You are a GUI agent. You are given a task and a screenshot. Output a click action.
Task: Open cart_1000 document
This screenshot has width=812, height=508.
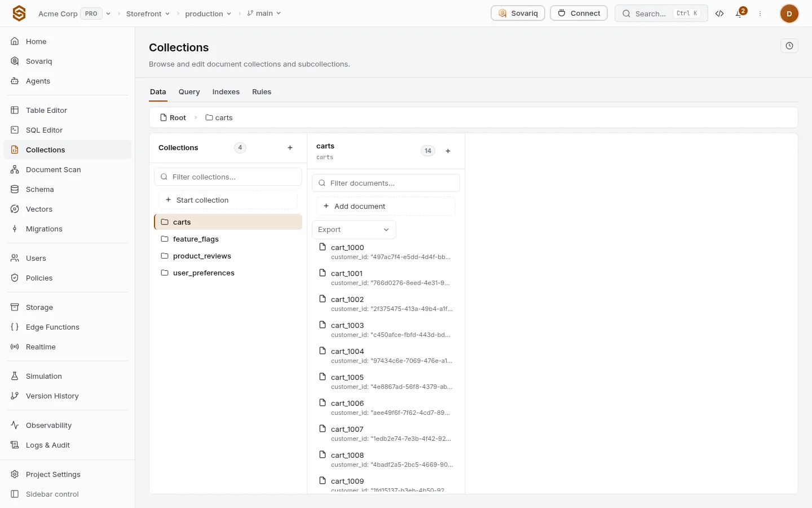386,252
